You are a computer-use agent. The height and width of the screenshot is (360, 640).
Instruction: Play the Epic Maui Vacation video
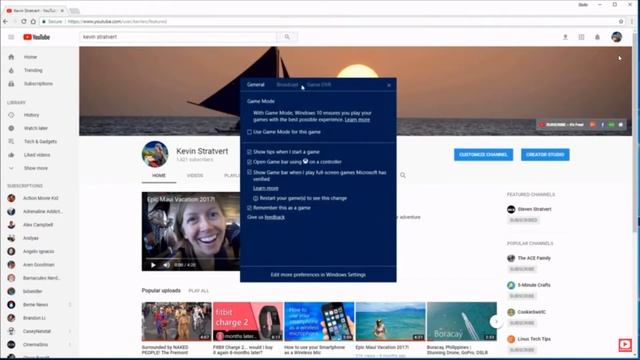click(153, 265)
